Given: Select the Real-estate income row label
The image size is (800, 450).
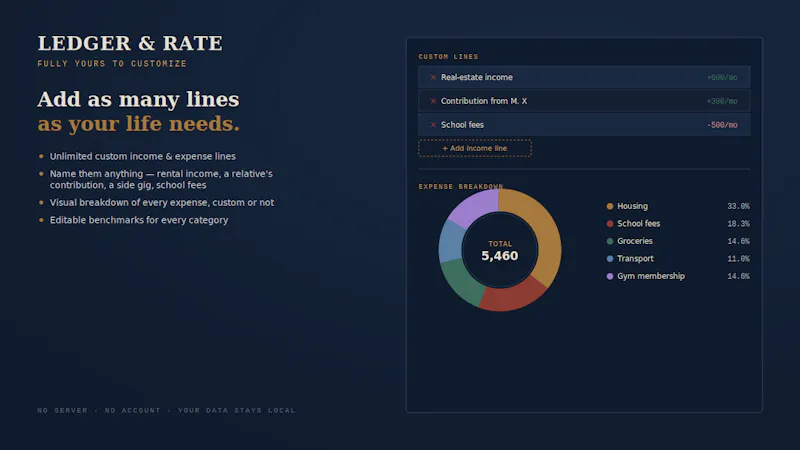Looking at the screenshot, I should click(477, 78).
